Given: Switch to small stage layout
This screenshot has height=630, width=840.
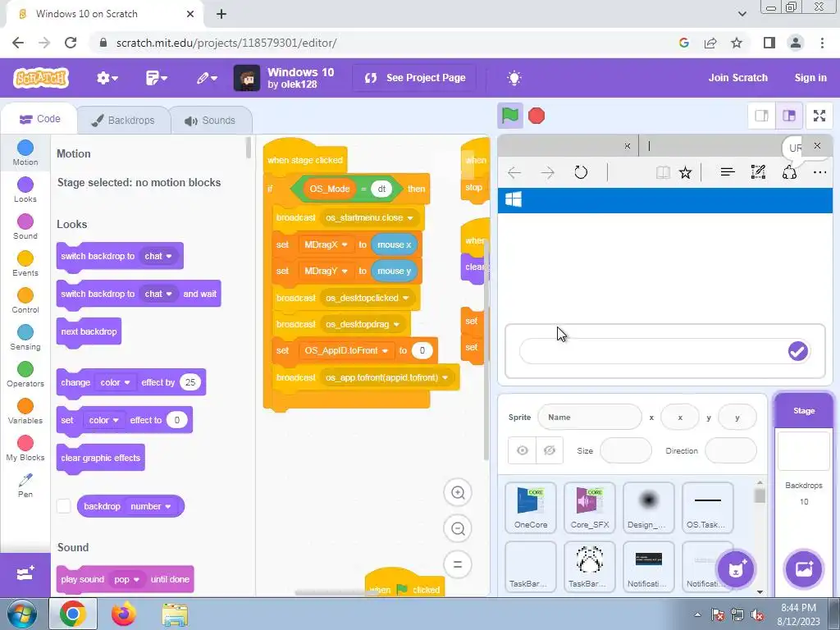Looking at the screenshot, I should 762,116.
